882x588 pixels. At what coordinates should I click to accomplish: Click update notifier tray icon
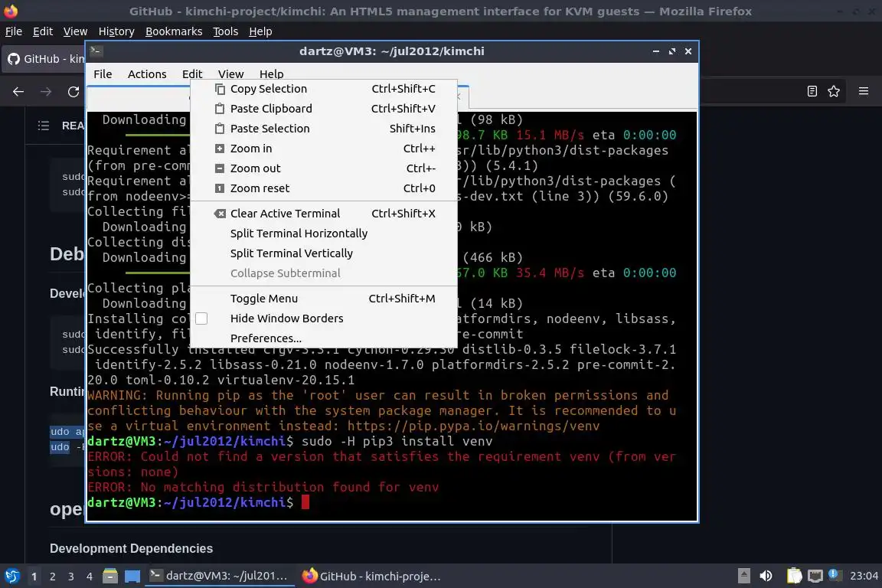(835, 574)
